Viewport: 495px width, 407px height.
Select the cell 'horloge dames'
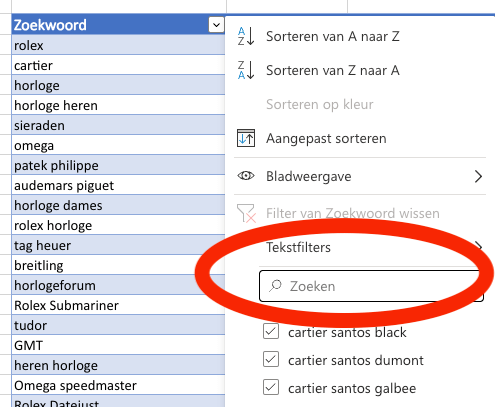(118, 205)
